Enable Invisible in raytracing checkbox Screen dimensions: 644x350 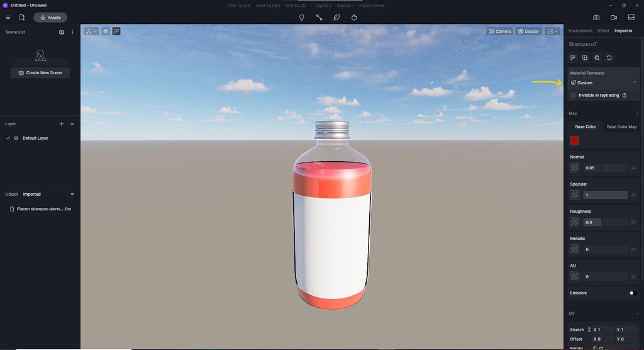point(574,96)
